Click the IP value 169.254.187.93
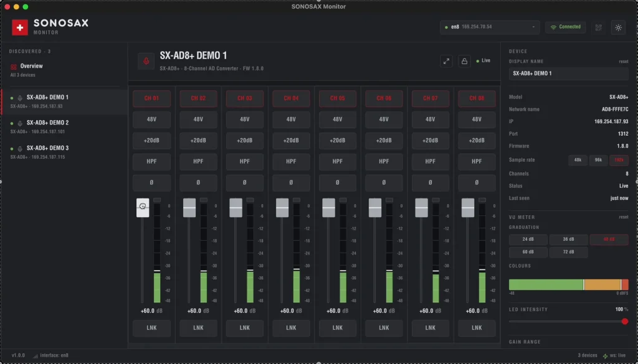The width and height of the screenshot is (638, 364). pos(611,121)
